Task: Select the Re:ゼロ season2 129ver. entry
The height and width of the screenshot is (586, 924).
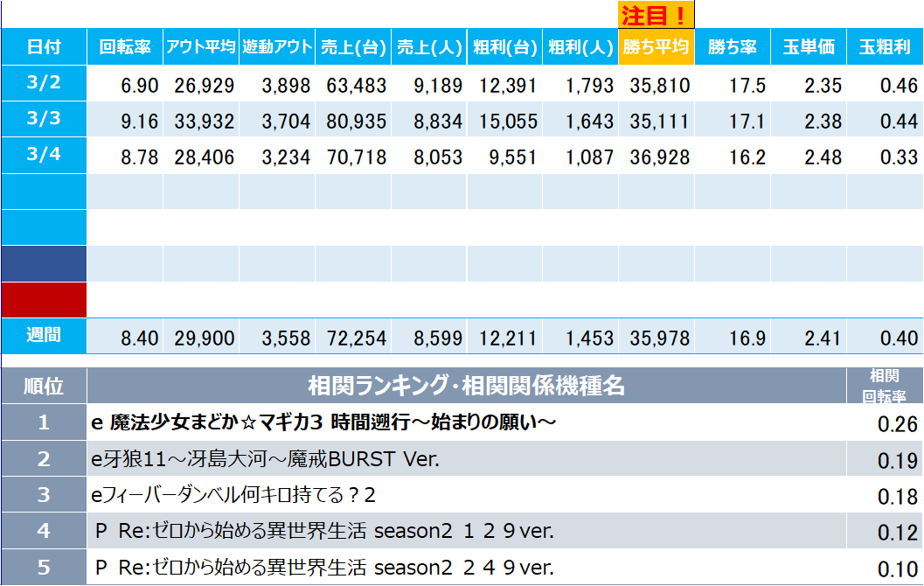Action: tap(323, 531)
